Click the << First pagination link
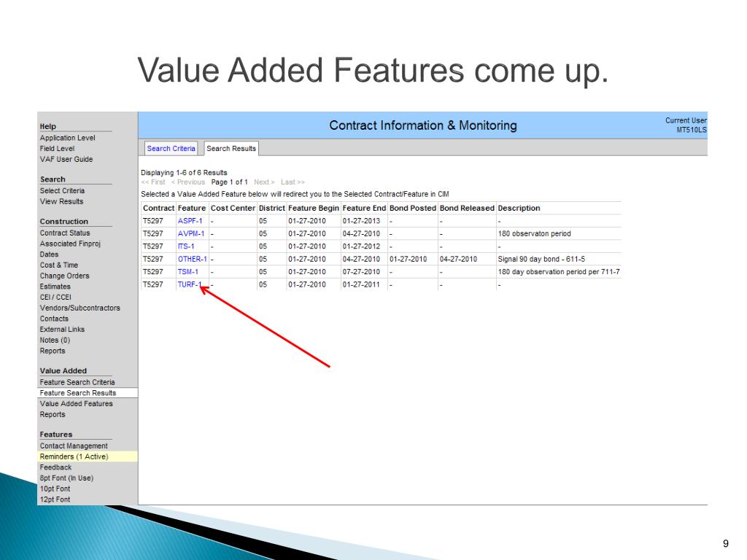747x560 pixels. (153, 182)
